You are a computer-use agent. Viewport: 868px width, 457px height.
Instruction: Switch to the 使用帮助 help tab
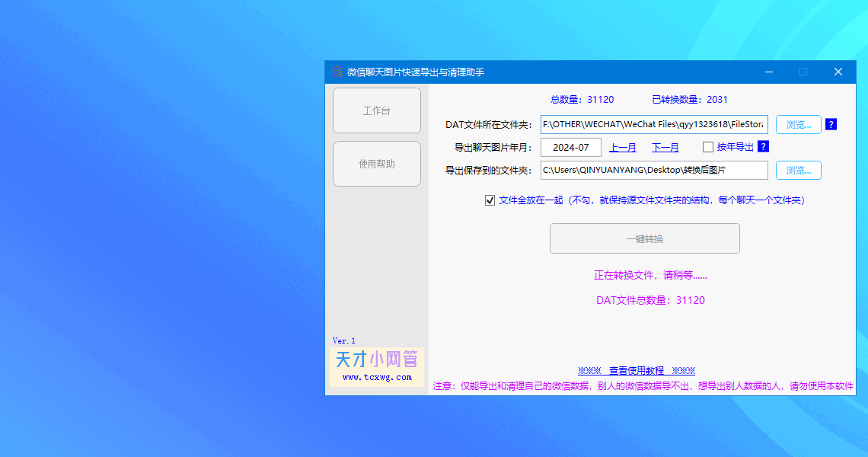[x=376, y=164]
